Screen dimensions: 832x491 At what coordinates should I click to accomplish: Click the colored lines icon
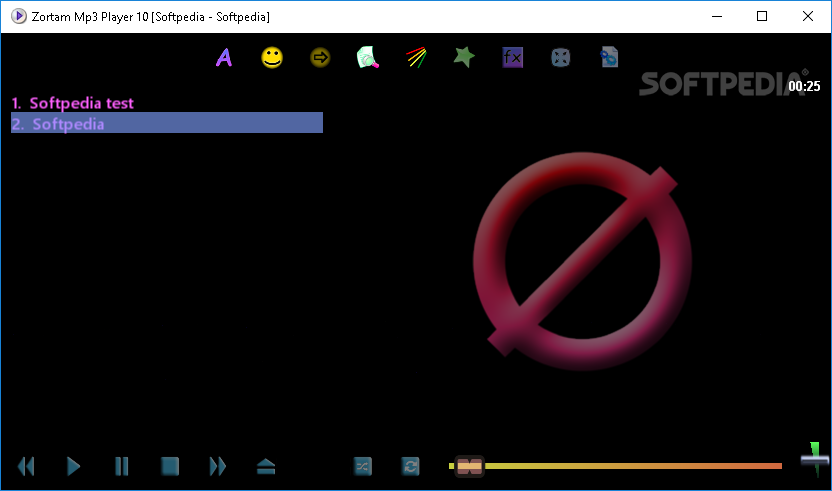pyautogui.click(x=417, y=57)
